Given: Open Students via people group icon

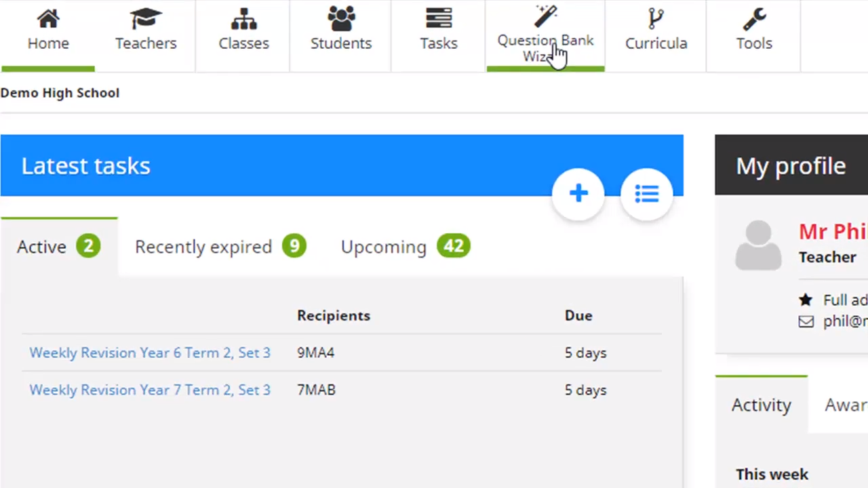Looking at the screenshot, I should click(341, 19).
